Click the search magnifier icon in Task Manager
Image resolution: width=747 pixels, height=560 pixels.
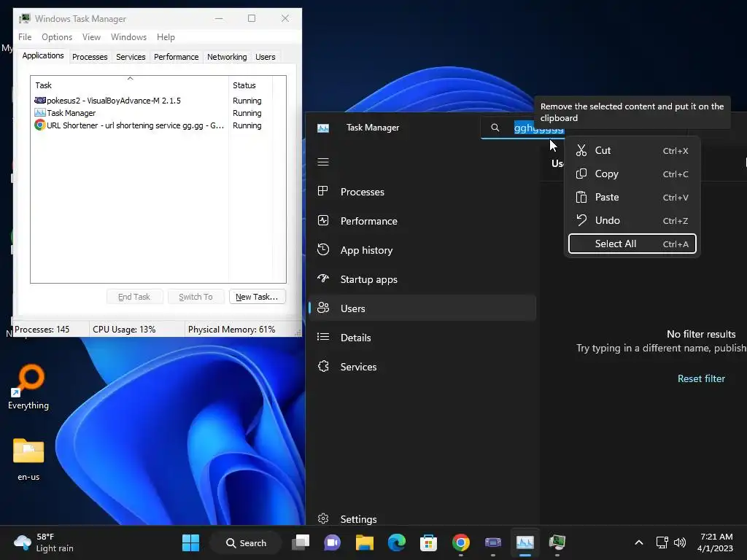[495, 128]
